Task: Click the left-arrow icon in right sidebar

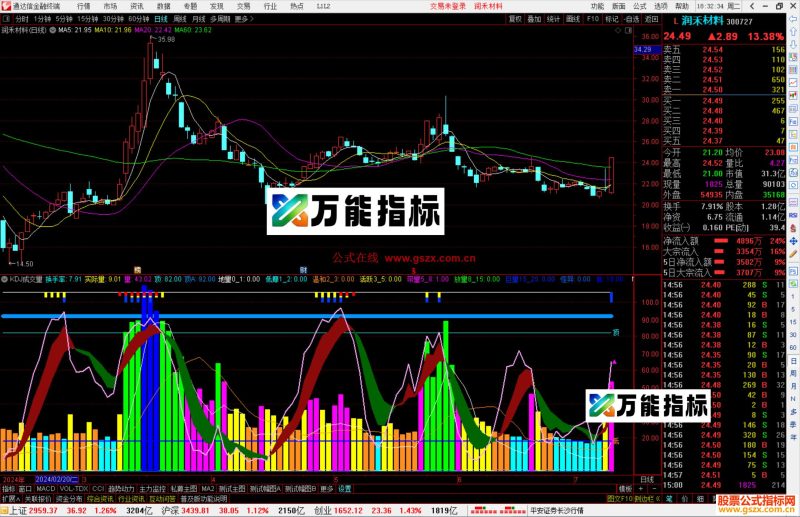Action: [x=793, y=19]
